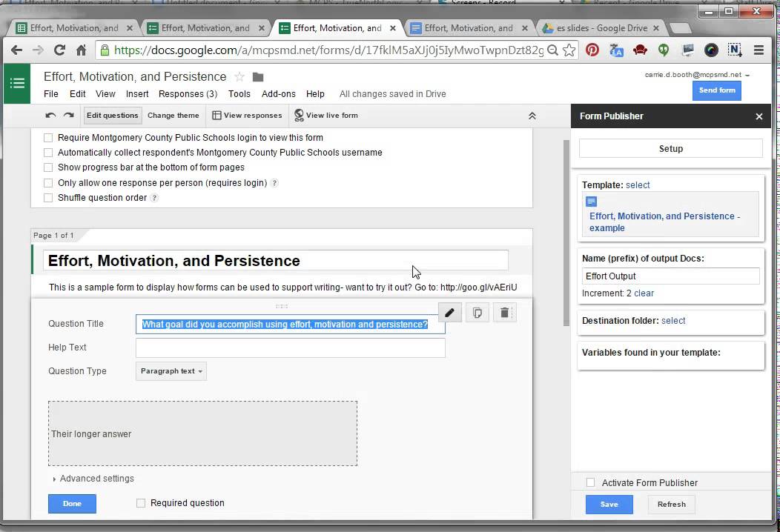Screen dimensions: 780x532
Task: Click the help icon beside Shuffle question order
Action: pos(154,198)
